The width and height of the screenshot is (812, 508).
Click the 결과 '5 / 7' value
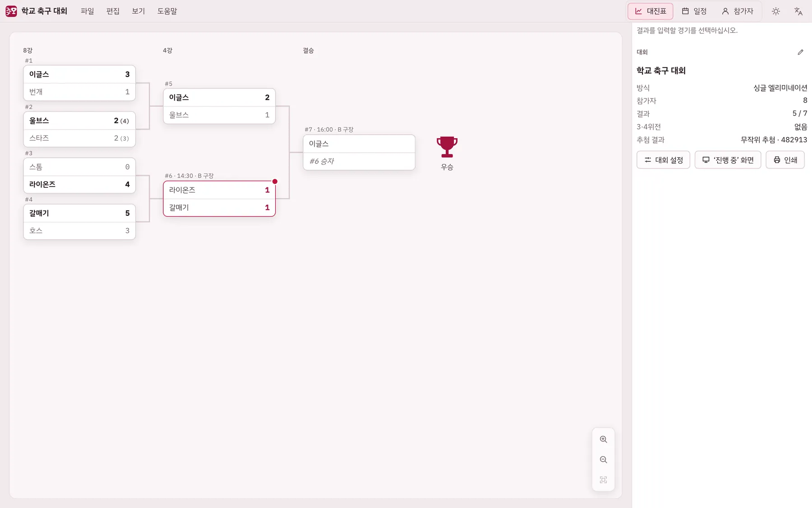(800, 114)
